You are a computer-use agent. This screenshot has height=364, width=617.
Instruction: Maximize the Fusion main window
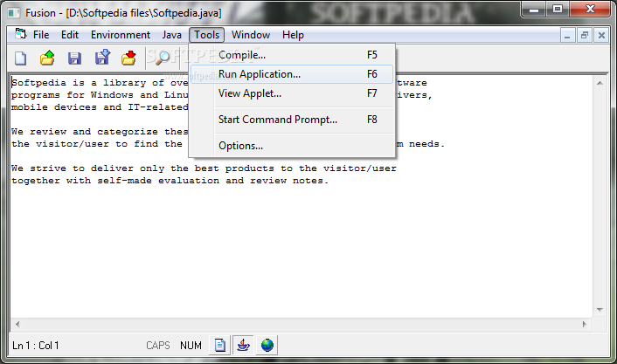pos(558,10)
